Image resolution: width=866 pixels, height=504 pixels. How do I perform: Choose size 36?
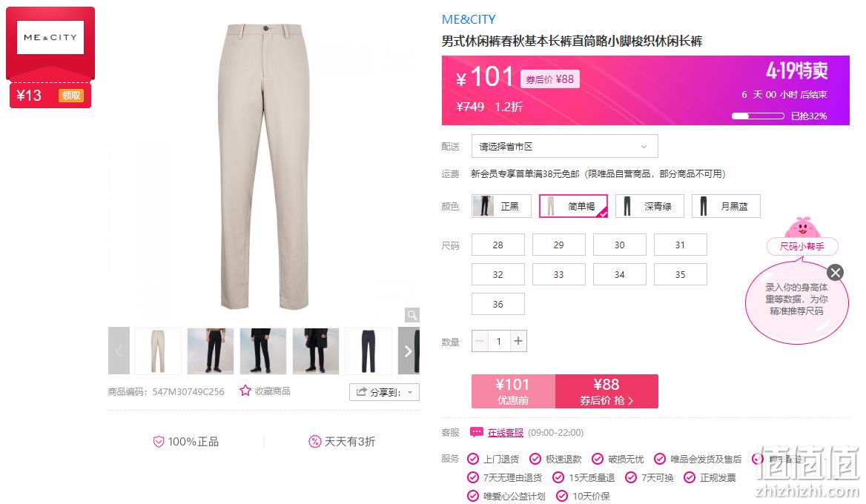tap(498, 304)
